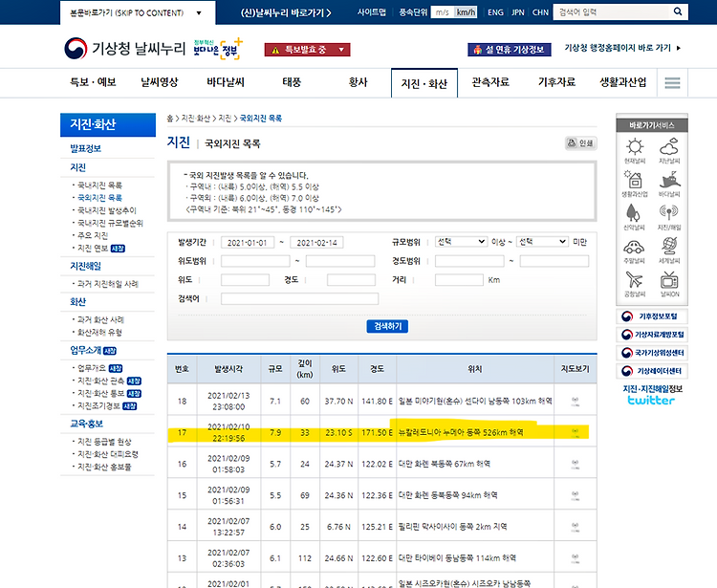Open the 정부혁신 보다나은 정부 badge
This screenshot has width=717, height=588.
pos(218,49)
